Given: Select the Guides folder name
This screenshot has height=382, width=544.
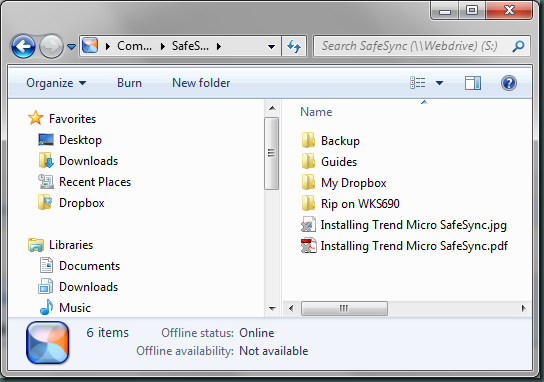Looking at the screenshot, I should pos(339,162).
